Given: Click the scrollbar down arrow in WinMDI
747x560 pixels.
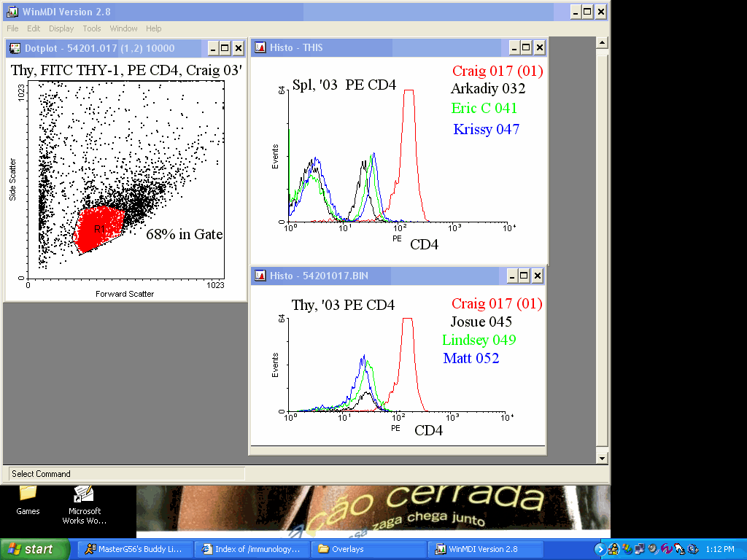Looking at the screenshot, I should tap(602, 458).
